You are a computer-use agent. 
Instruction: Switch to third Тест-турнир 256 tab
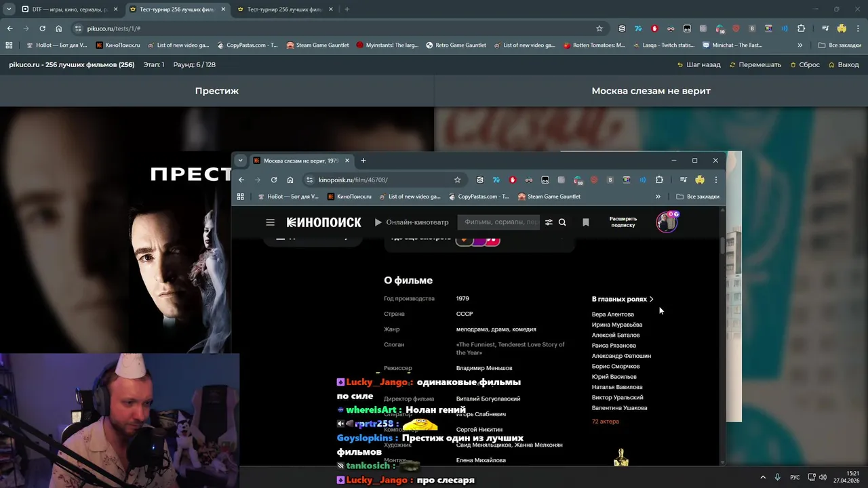pyautogui.click(x=283, y=9)
